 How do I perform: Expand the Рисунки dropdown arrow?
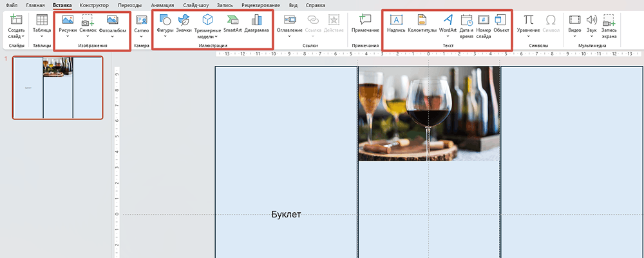coord(68,36)
